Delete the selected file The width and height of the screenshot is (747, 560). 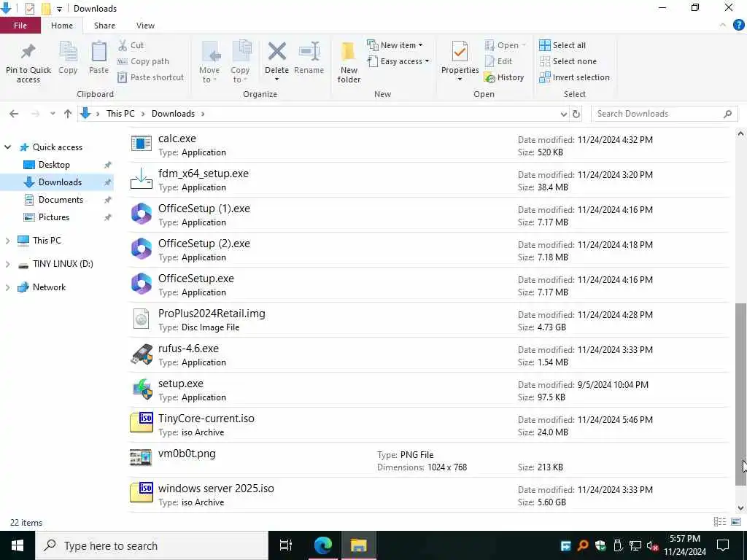coord(276,63)
